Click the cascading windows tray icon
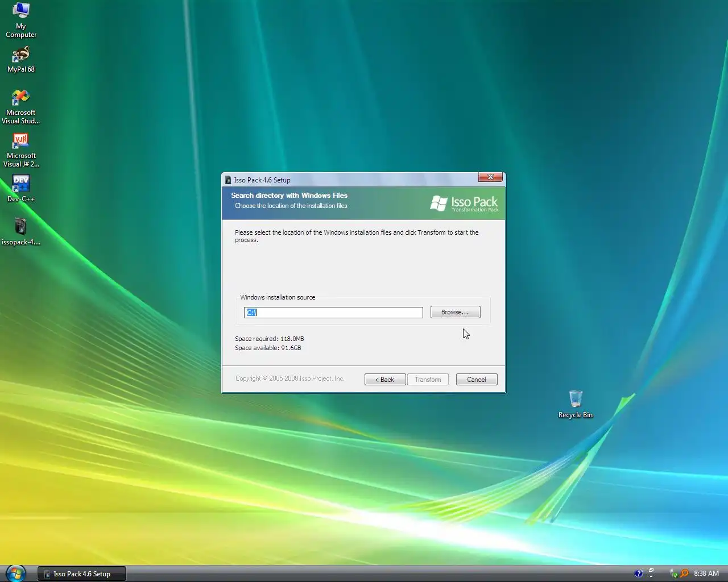 click(651, 570)
